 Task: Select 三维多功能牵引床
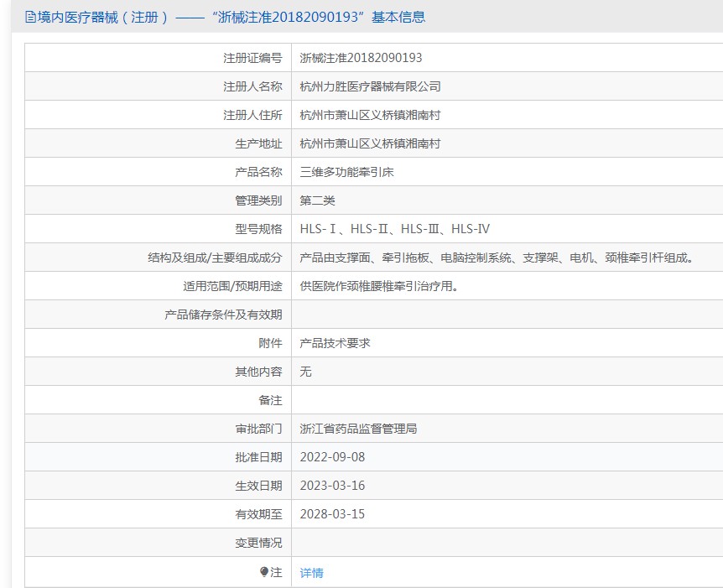click(x=346, y=172)
